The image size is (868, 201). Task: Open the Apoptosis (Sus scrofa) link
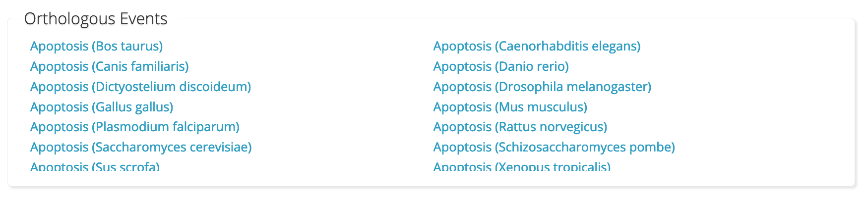click(x=95, y=166)
